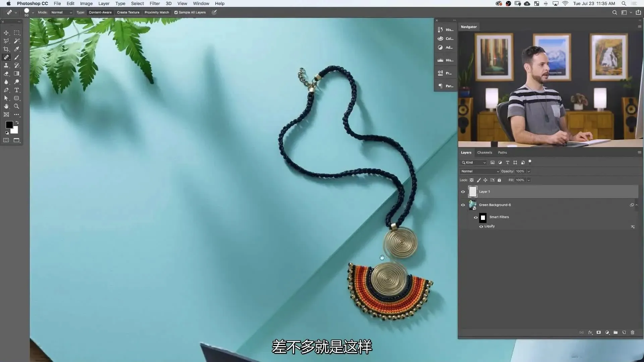The image size is (644, 362).
Task: Toggle Liquify filter visibility
Action: click(x=481, y=227)
